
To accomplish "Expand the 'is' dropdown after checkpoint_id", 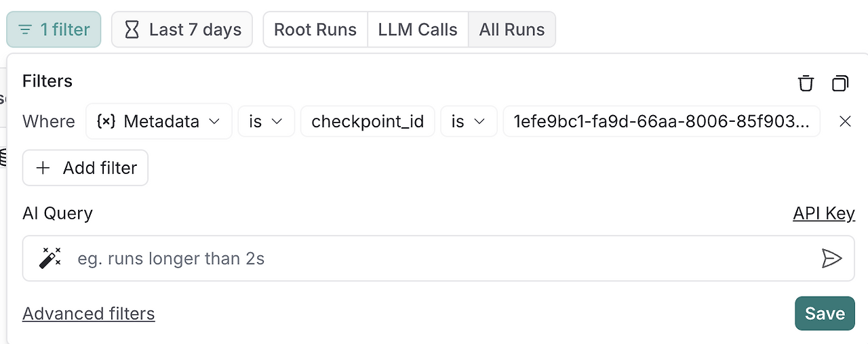I will (469, 121).
